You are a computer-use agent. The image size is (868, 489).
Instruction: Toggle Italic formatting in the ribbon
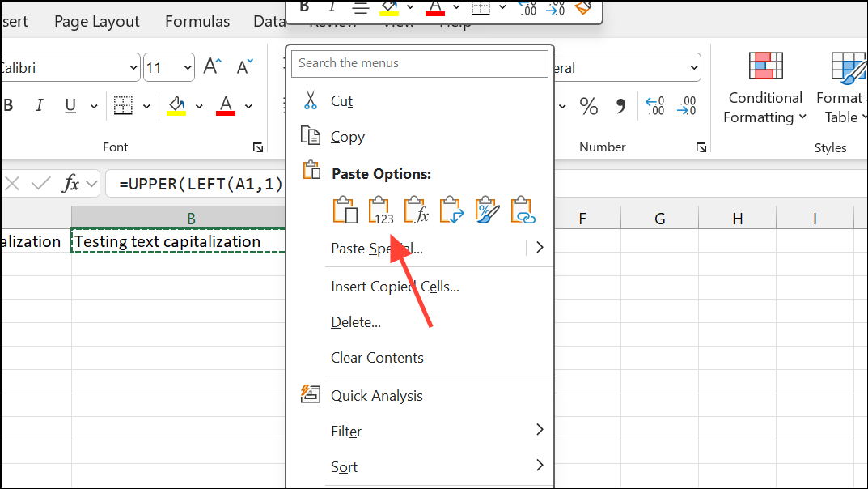(x=39, y=105)
